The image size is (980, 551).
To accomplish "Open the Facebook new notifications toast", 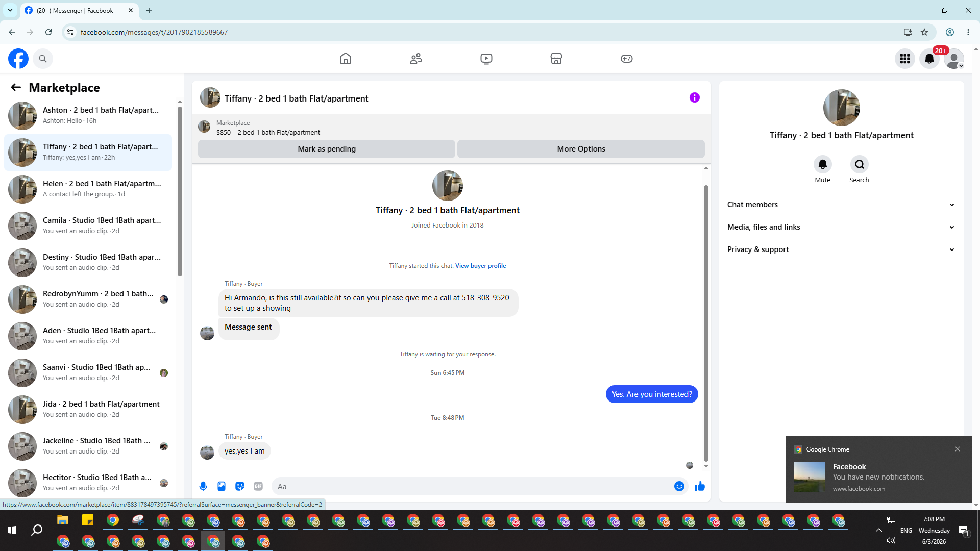I will [879, 469].
